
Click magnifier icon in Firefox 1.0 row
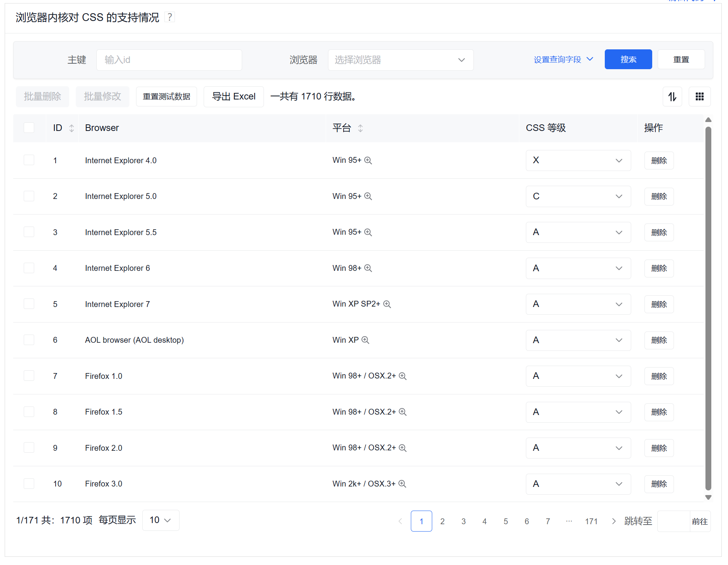point(403,376)
